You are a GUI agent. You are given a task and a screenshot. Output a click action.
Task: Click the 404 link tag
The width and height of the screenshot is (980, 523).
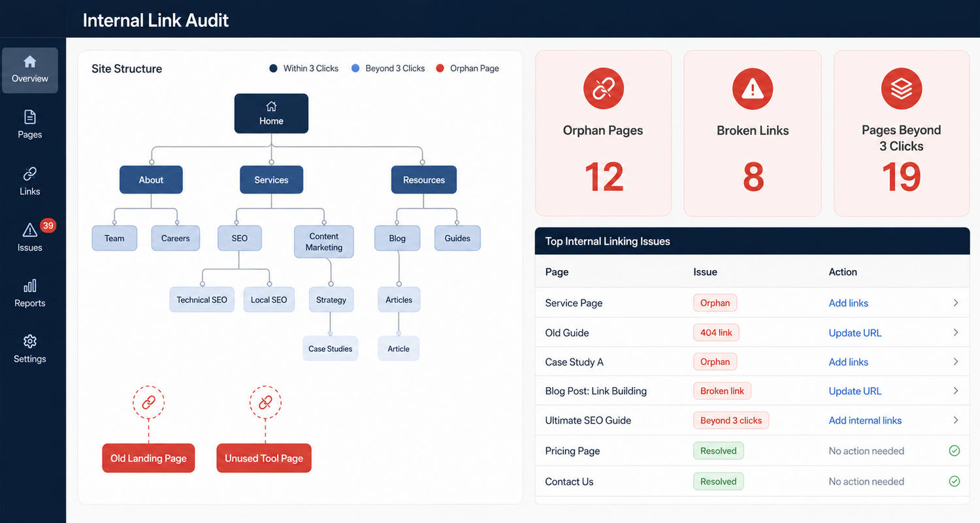(x=716, y=333)
